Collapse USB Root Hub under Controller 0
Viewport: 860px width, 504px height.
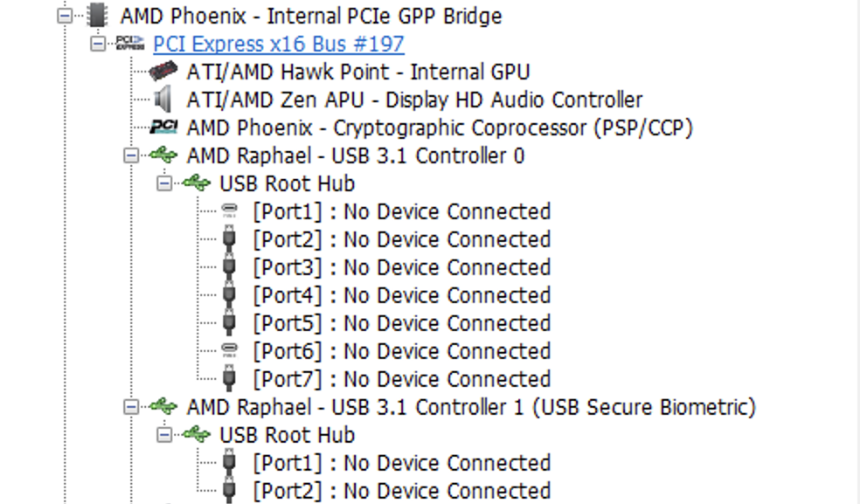coord(164,183)
